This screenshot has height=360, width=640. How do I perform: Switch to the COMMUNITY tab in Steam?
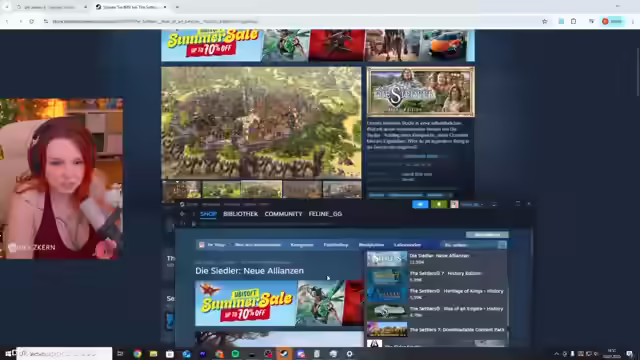pos(283,214)
